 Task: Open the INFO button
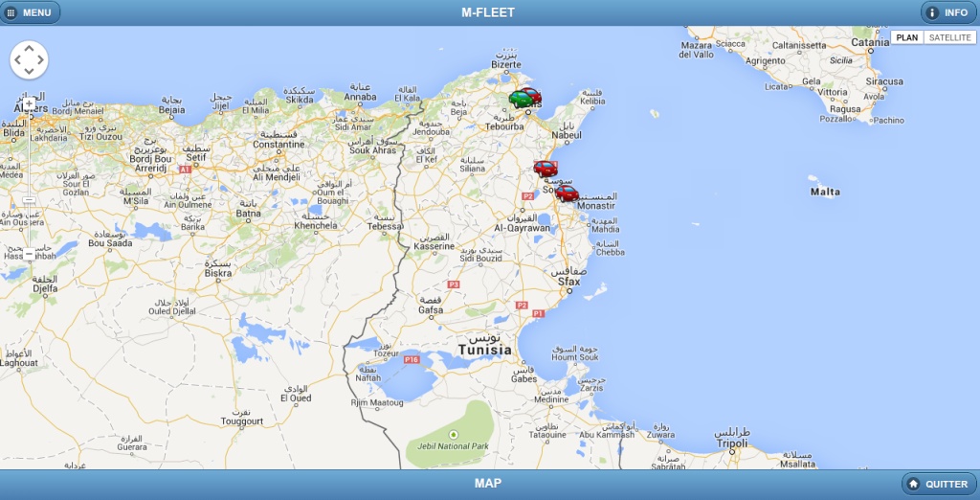coord(948,12)
